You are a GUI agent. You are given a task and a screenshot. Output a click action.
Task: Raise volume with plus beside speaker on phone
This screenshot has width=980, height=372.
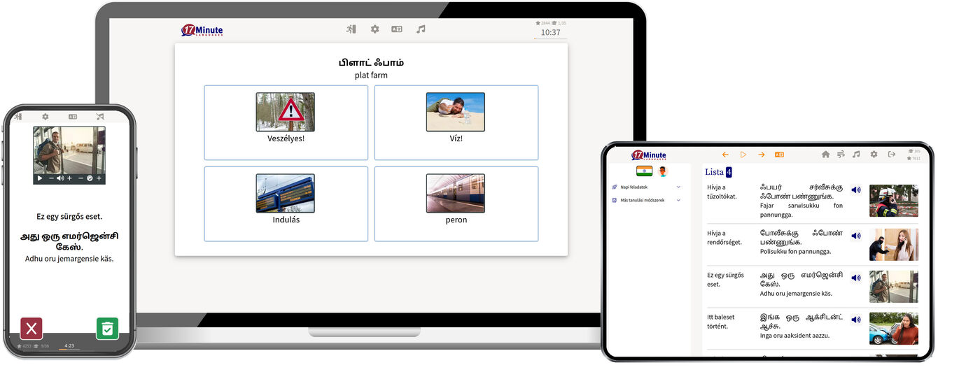click(x=69, y=178)
